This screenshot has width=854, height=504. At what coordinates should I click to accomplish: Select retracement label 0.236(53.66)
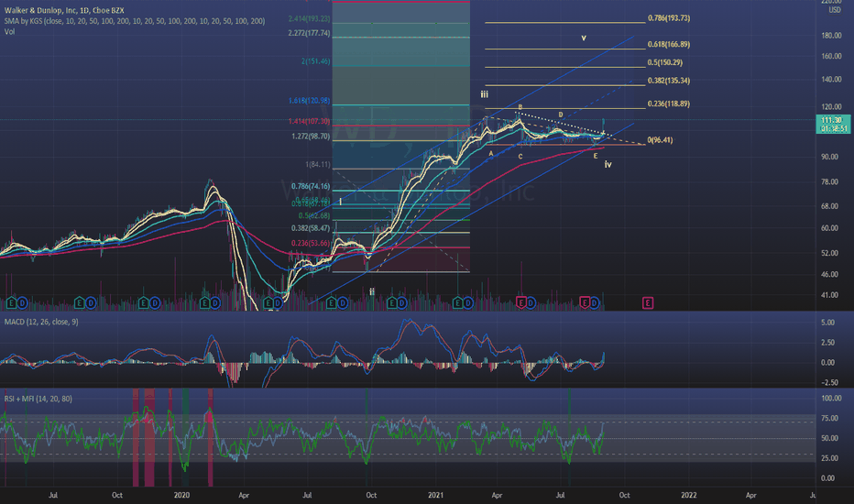pos(311,243)
